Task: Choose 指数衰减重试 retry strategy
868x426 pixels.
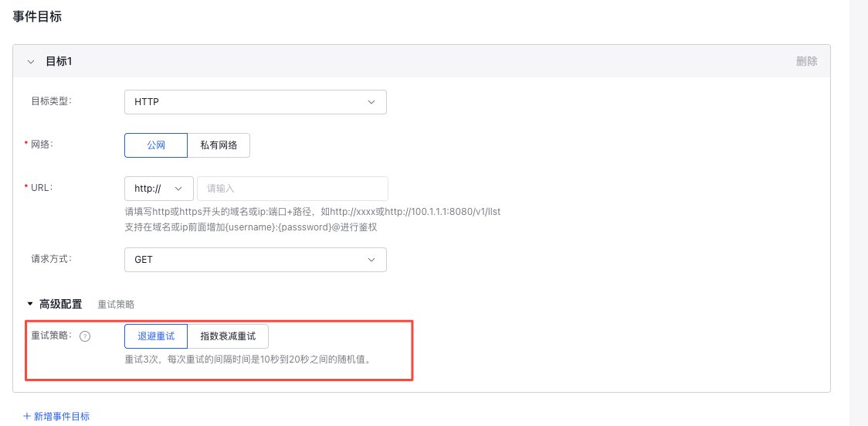Action: pos(228,336)
